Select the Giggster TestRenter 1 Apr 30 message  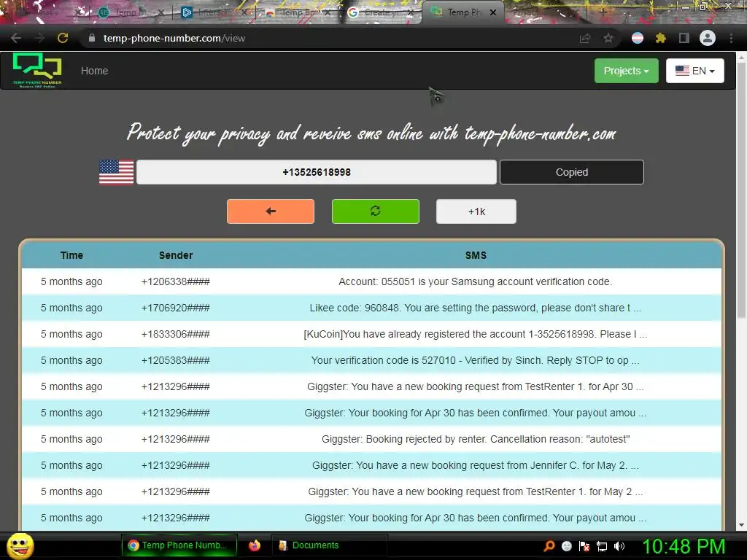coord(475,386)
